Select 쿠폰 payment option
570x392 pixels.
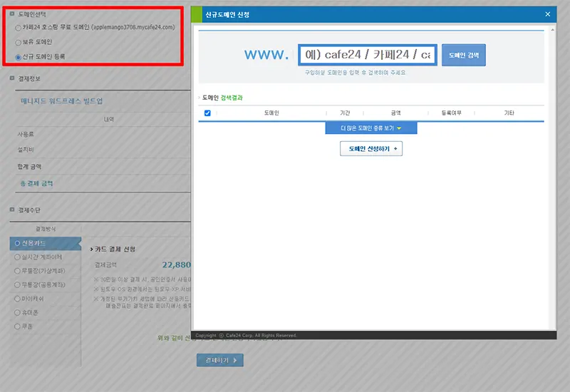click(x=17, y=326)
